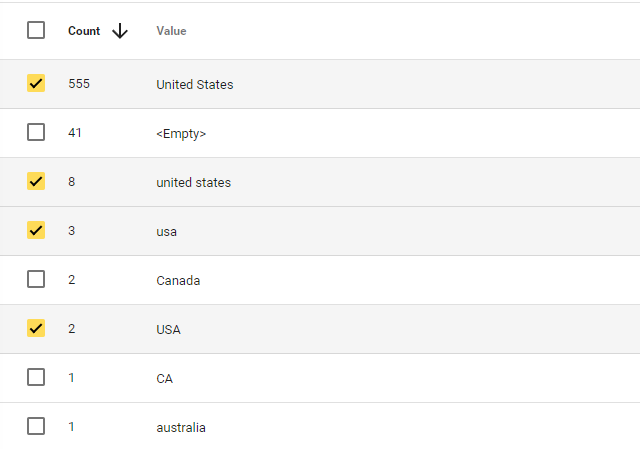Sort by the Count column header
The height and width of the screenshot is (449, 640).
84,31
